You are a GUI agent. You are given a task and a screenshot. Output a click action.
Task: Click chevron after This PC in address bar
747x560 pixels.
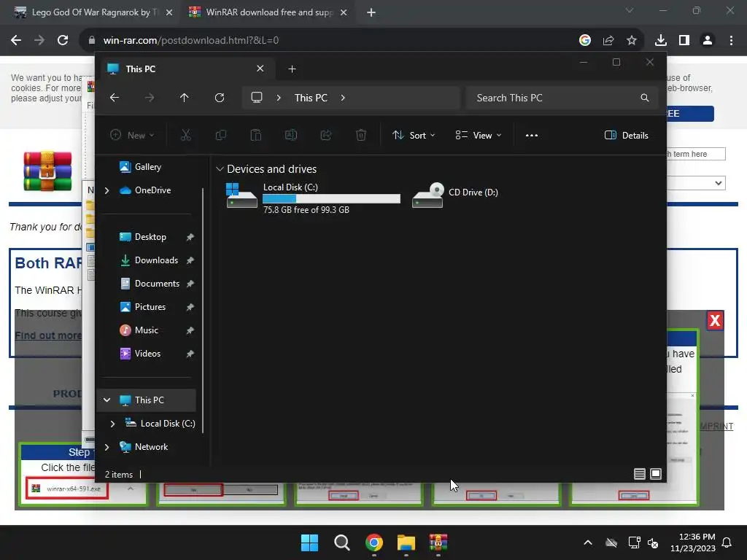pyautogui.click(x=343, y=98)
